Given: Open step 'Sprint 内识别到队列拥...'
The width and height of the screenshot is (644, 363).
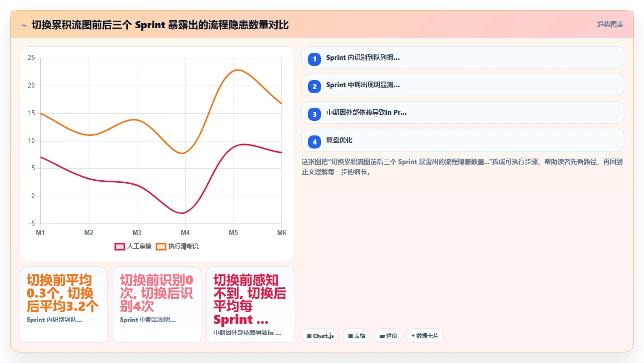Looking at the screenshot, I should [463, 57].
